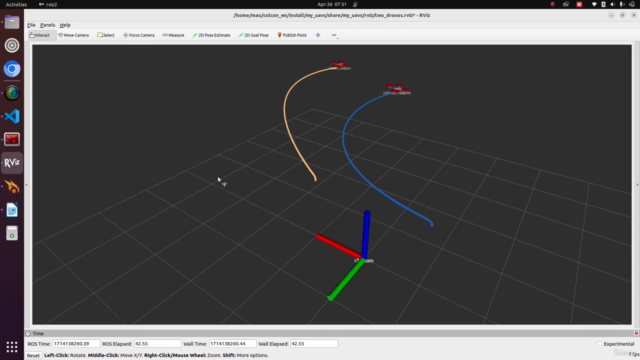Click the blue plus add-tool icon
Screen dimensions: 640x360
coord(318,35)
